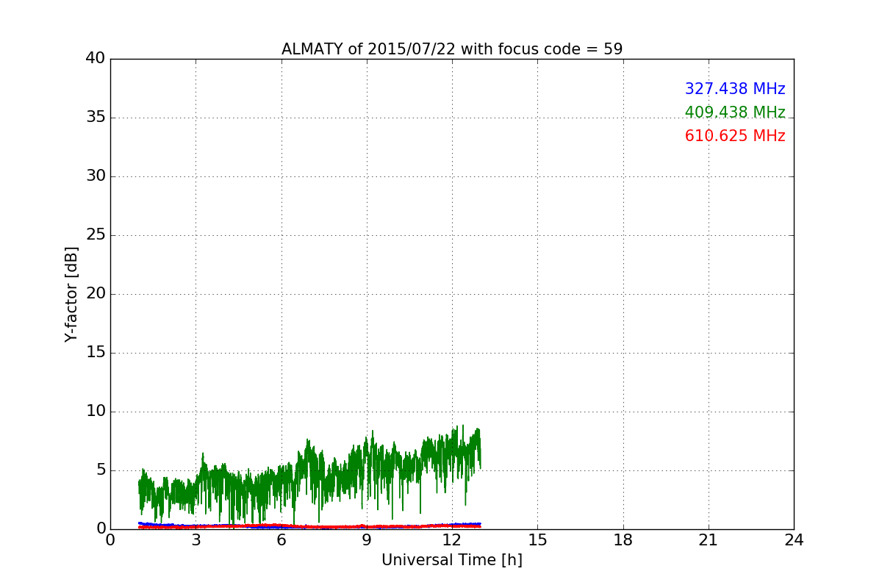Click the y-axis tick label 10
Viewport: 882px width, 588px height.
click(96, 412)
